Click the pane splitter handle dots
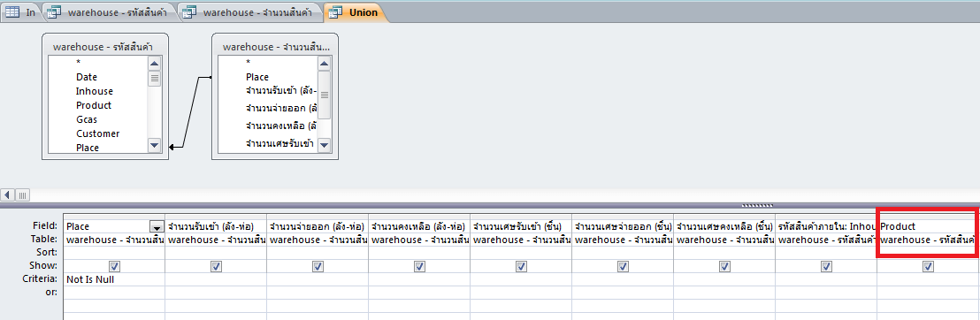 (757, 206)
